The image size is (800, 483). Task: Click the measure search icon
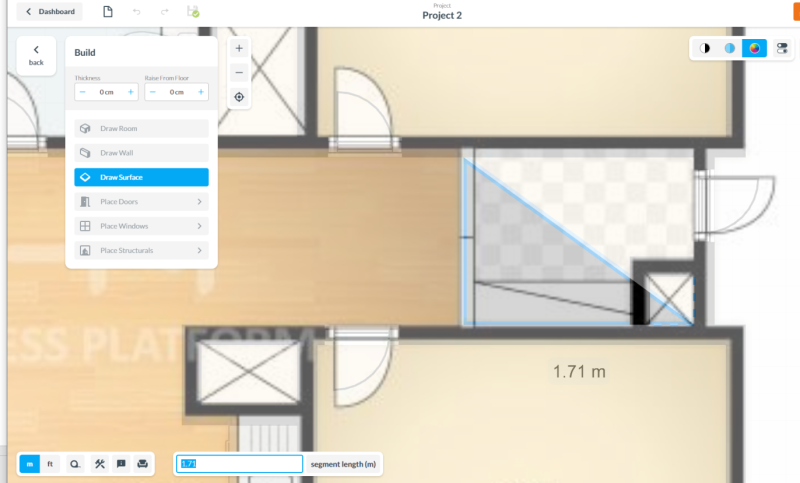coord(75,464)
